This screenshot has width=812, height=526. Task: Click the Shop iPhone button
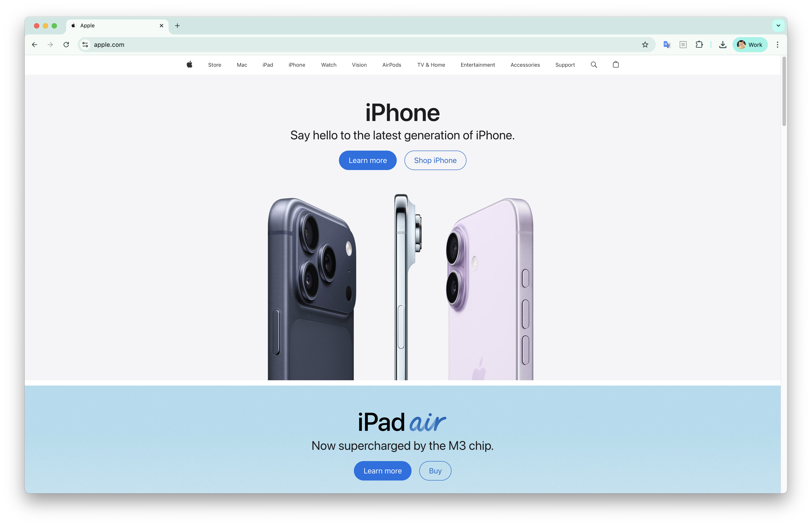coord(435,161)
